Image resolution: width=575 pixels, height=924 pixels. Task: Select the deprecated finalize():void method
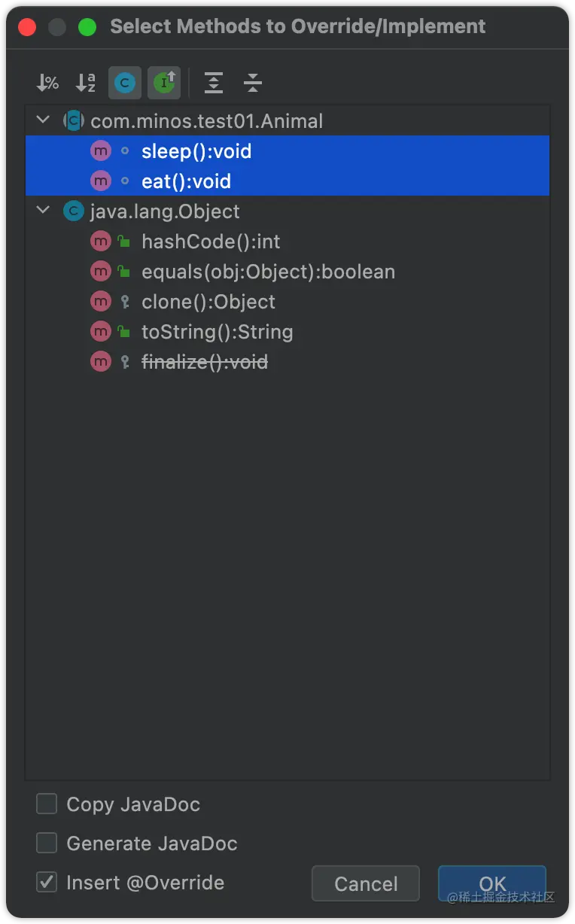[205, 362]
